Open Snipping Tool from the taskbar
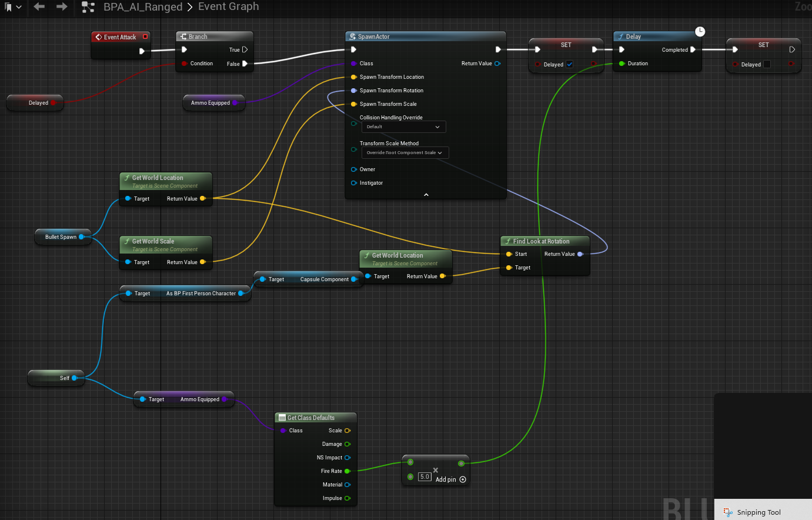Viewport: 812px width, 520px height. point(753,512)
